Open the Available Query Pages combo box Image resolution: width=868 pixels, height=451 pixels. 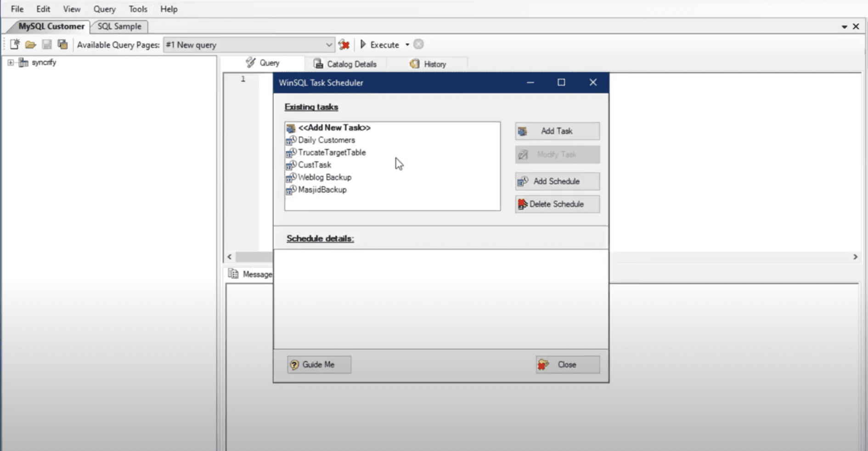pyautogui.click(x=248, y=45)
